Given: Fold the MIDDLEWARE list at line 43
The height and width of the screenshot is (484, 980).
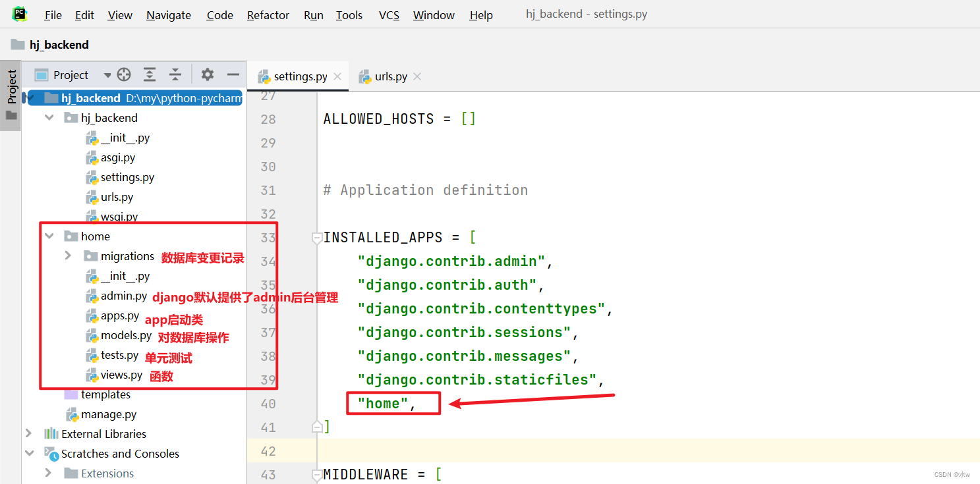Looking at the screenshot, I should 317,475.
